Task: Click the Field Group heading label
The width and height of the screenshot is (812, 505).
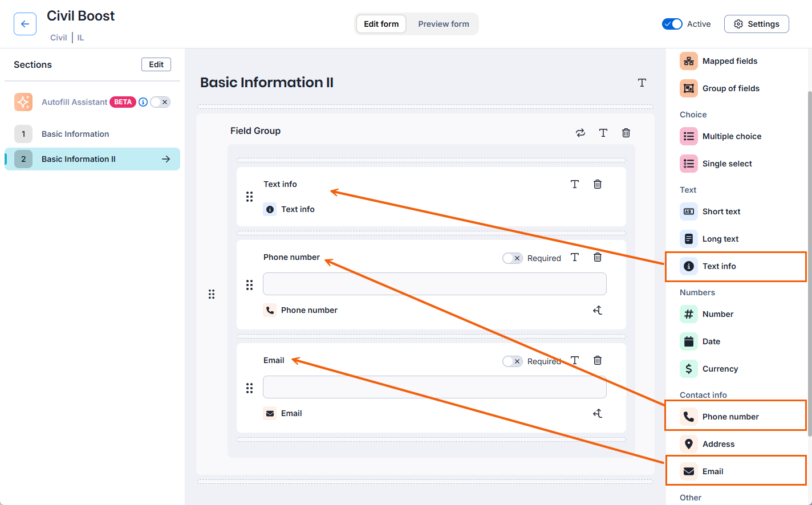Action: [x=255, y=131]
